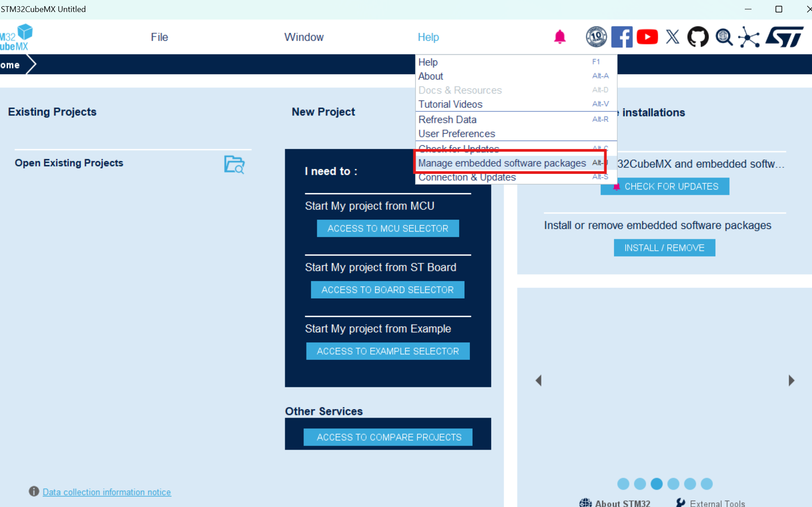Image resolution: width=812 pixels, height=507 pixels.
Task: Select About in the Help menu
Action: point(516,76)
